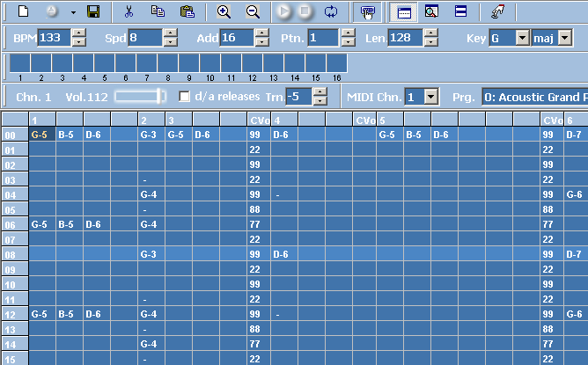The width and height of the screenshot is (588, 365).
Task: Select sequence slot 5
Action: (104, 63)
